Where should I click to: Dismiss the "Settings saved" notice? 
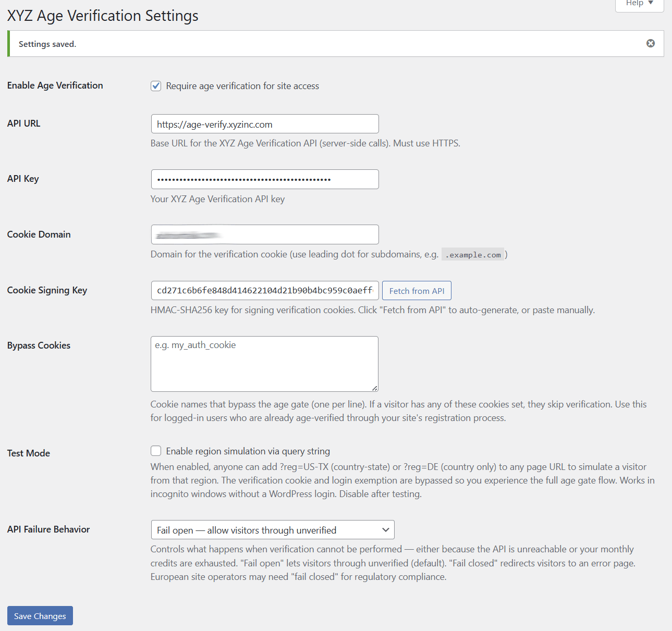tap(651, 43)
